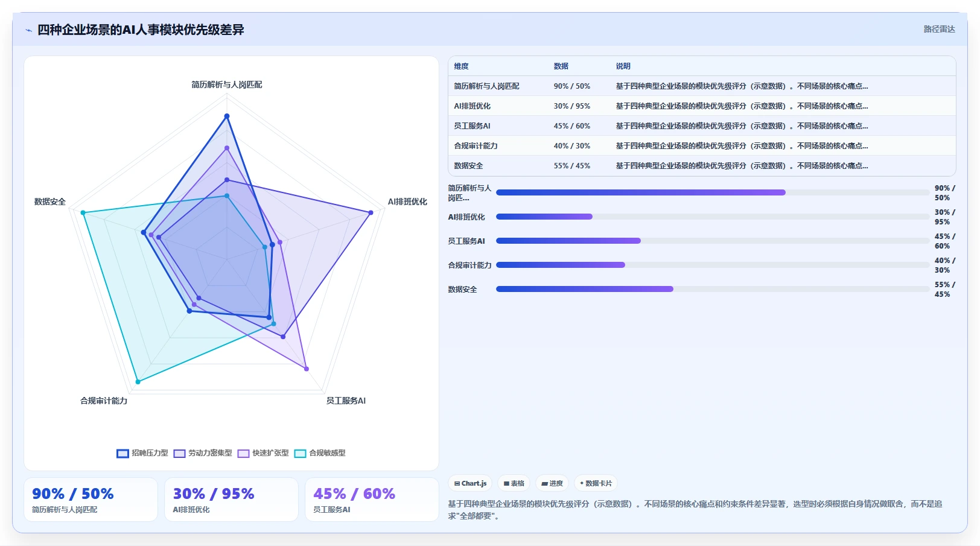Click the 员工服务AI progress bar
980x546 pixels.
(x=712, y=241)
